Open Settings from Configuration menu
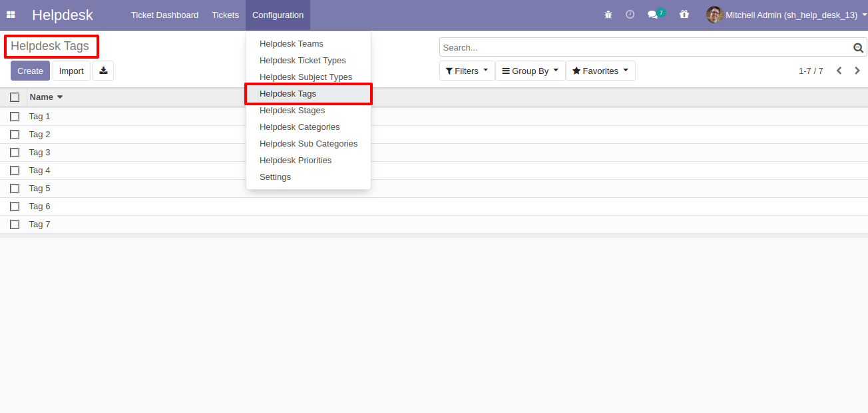Viewport: 868px width, 413px height. (x=308, y=177)
